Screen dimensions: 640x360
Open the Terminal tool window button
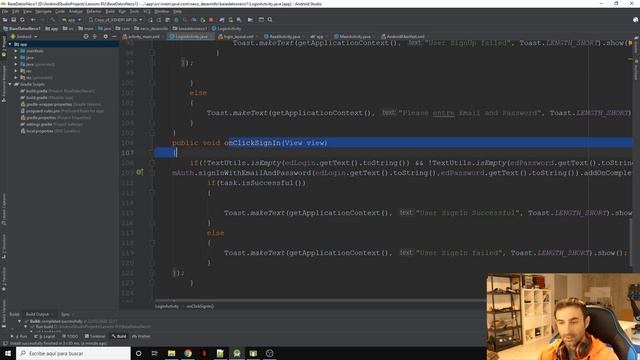tap(95, 336)
